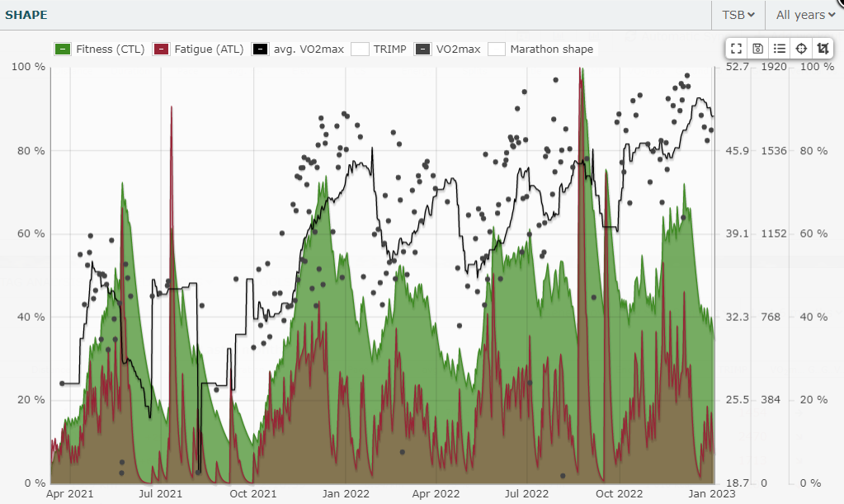Screen dimensions: 844x504
Task: Click the SHAPE panel title
Action: coord(26,15)
